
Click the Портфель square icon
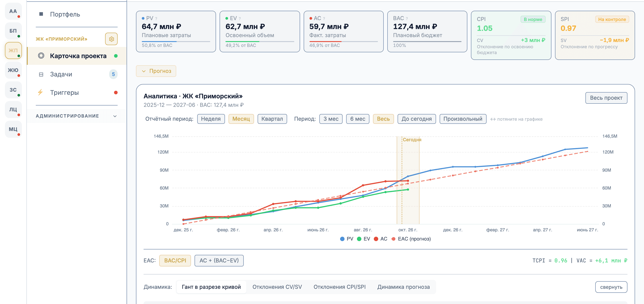coord(41,14)
